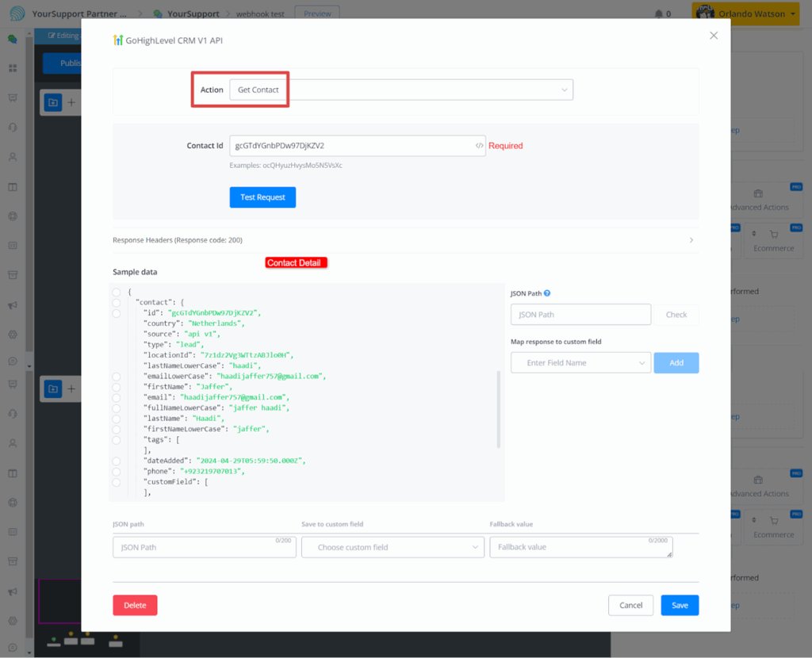Click the chat bubbles icon at top of sidebar

(x=13, y=38)
